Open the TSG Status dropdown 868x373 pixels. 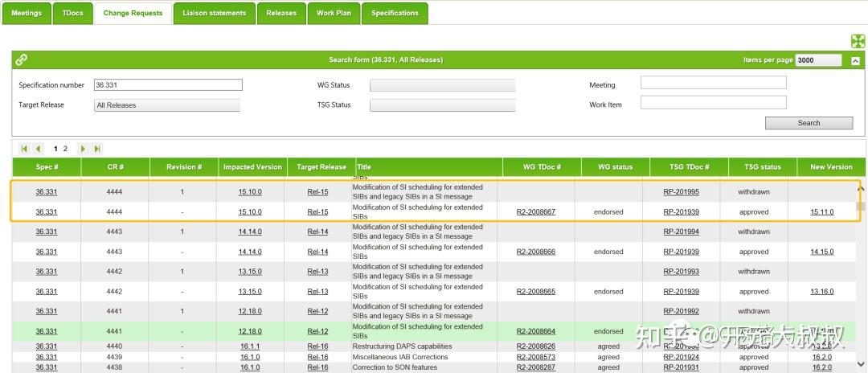pos(442,105)
